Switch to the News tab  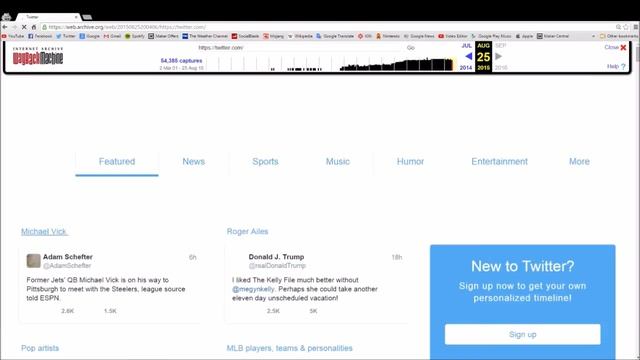click(193, 162)
